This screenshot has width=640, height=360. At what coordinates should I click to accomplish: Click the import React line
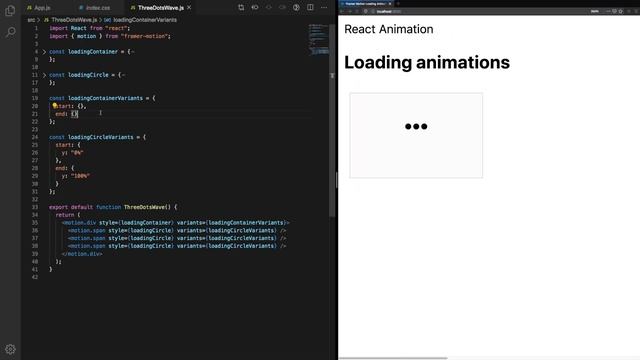click(89, 29)
